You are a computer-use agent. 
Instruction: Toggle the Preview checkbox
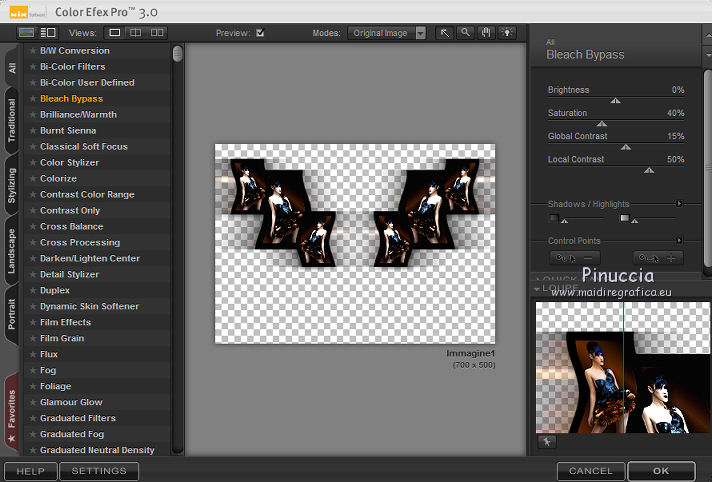(x=260, y=33)
